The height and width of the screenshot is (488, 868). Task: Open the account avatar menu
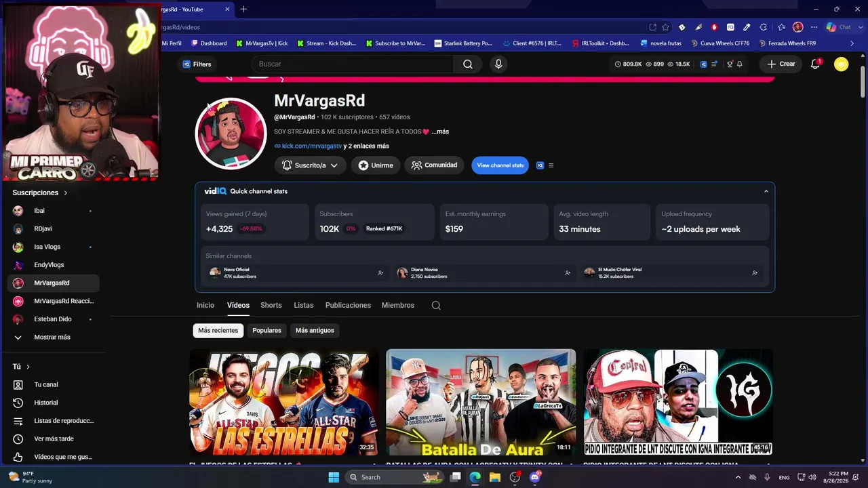tap(842, 64)
